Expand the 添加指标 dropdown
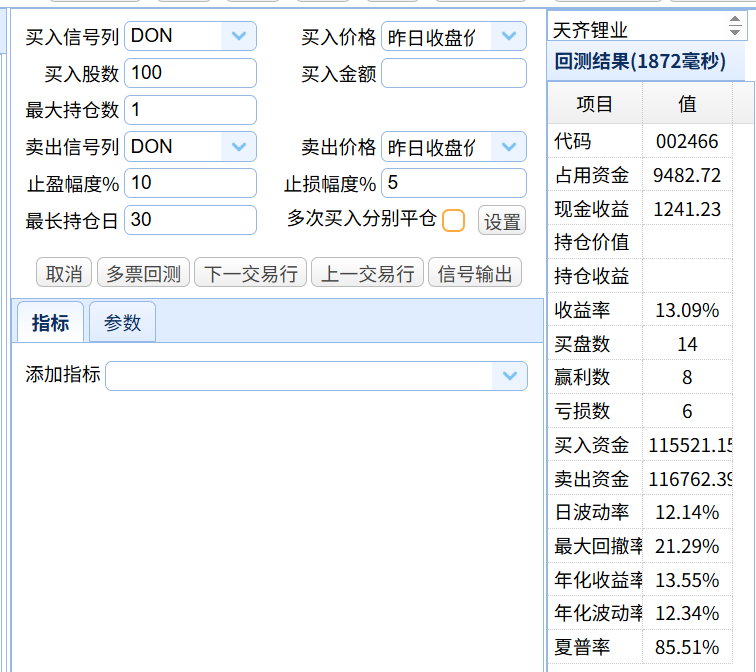The image size is (756, 672). pos(510,376)
